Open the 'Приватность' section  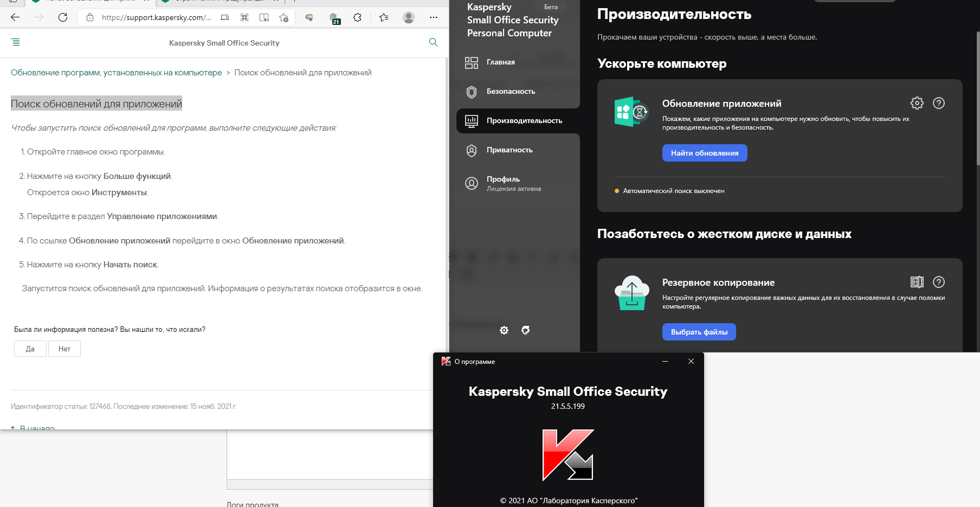(510, 150)
